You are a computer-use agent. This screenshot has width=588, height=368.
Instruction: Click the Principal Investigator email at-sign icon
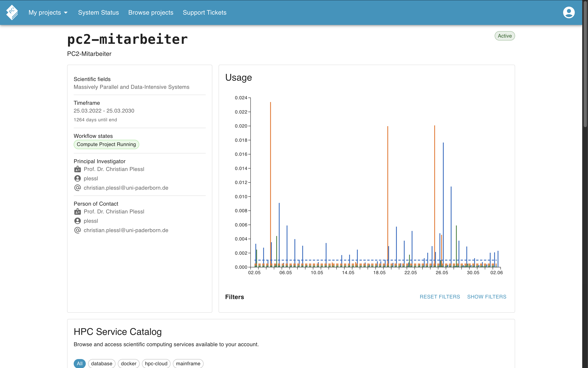(x=78, y=188)
